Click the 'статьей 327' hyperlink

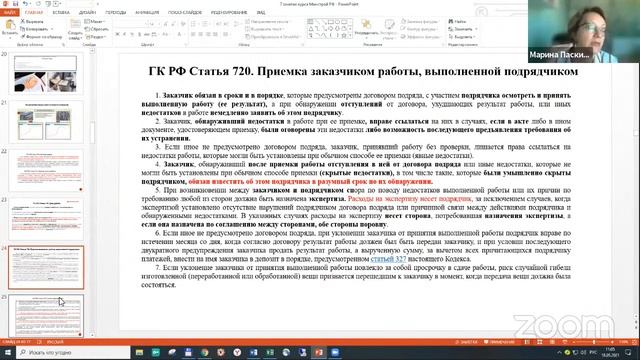(388, 259)
